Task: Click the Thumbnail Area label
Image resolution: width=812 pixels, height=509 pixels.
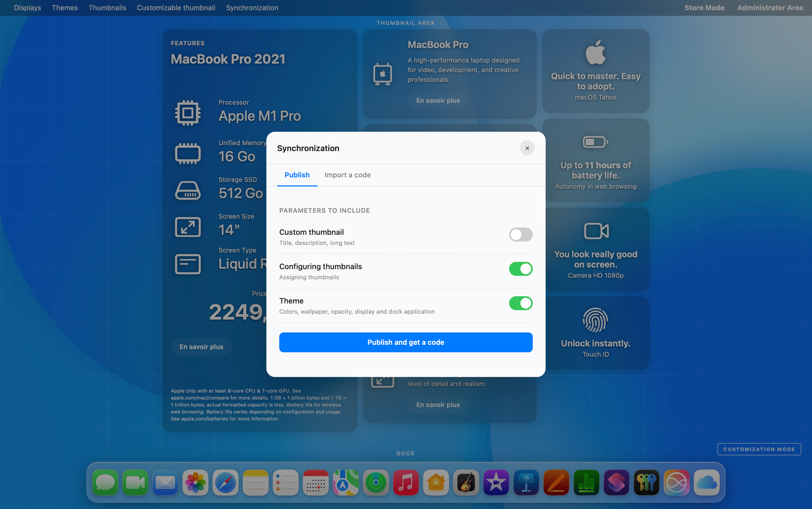Action: [x=405, y=23]
